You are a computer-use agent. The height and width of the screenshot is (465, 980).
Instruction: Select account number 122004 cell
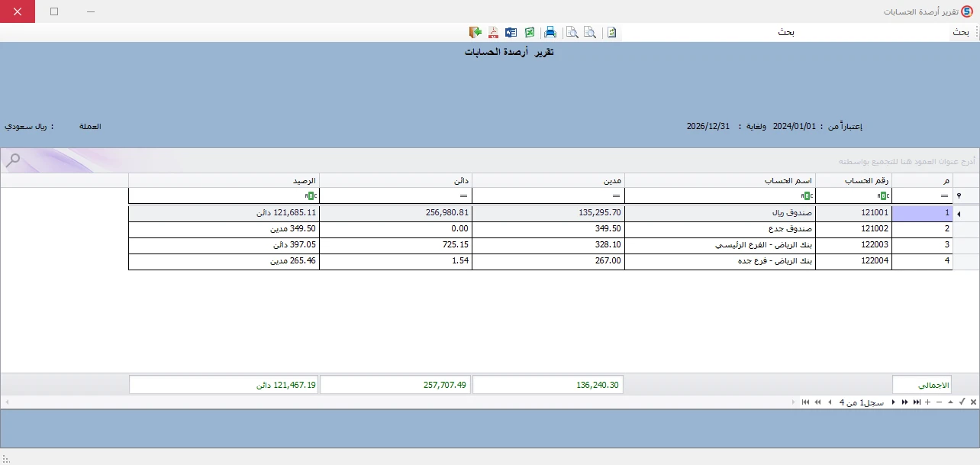click(x=853, y=261)
